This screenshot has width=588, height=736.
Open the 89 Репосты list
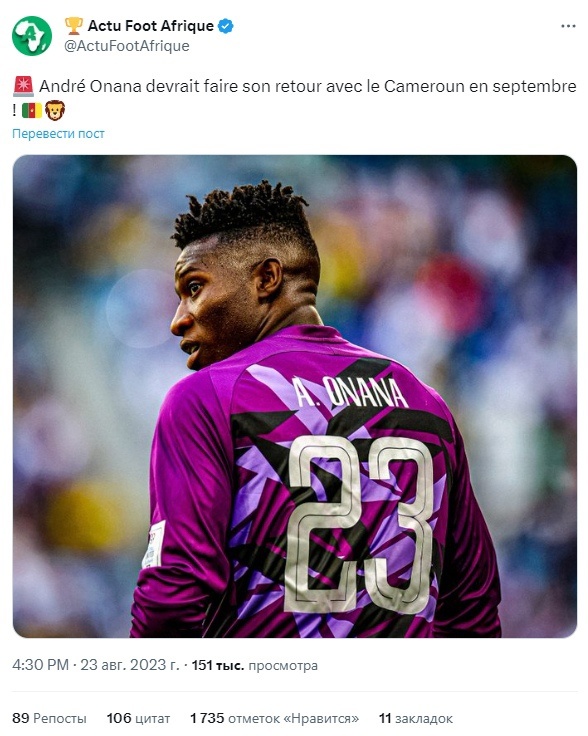[x=49, y=718]
